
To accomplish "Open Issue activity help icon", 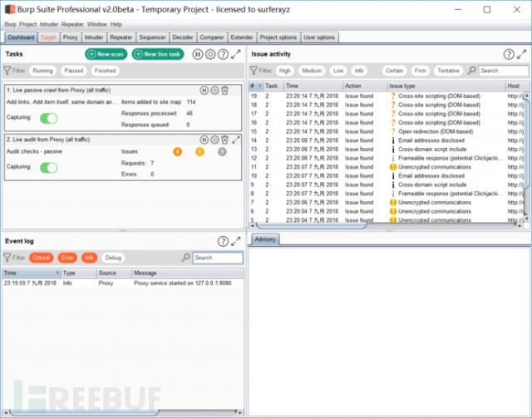I will (x=509, y=54).
